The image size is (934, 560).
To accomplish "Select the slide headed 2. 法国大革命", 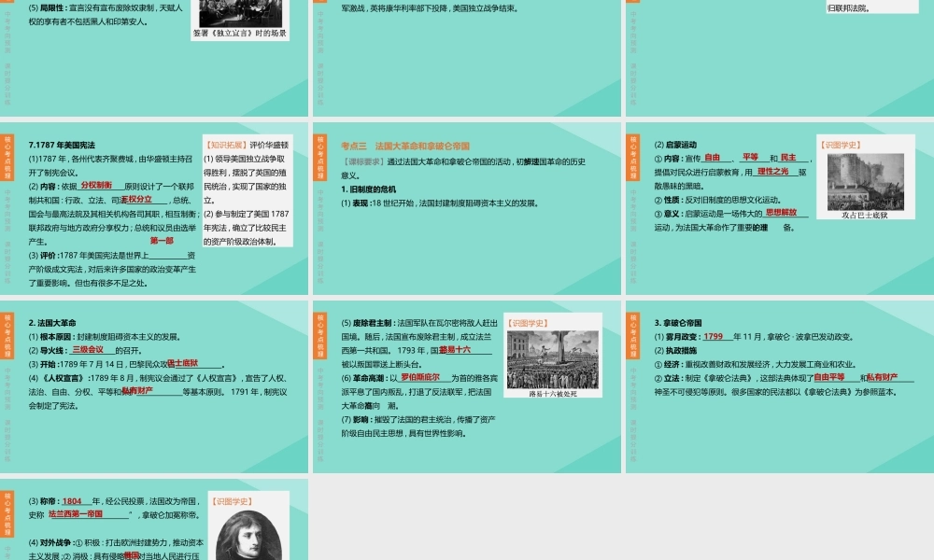I will click(154, 386).
